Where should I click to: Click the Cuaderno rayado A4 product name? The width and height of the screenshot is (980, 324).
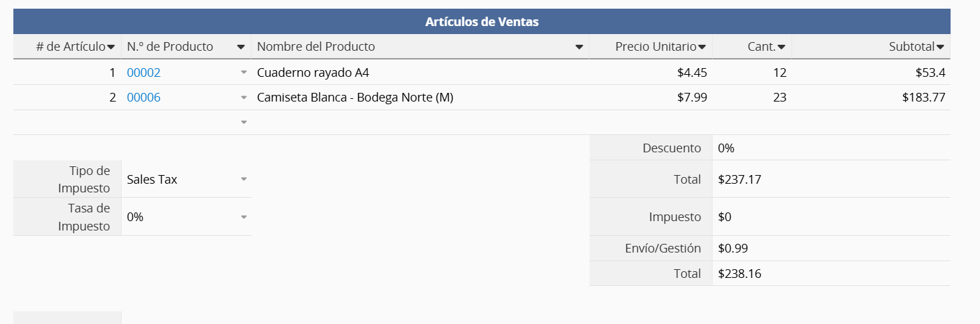tap(313, 73)
